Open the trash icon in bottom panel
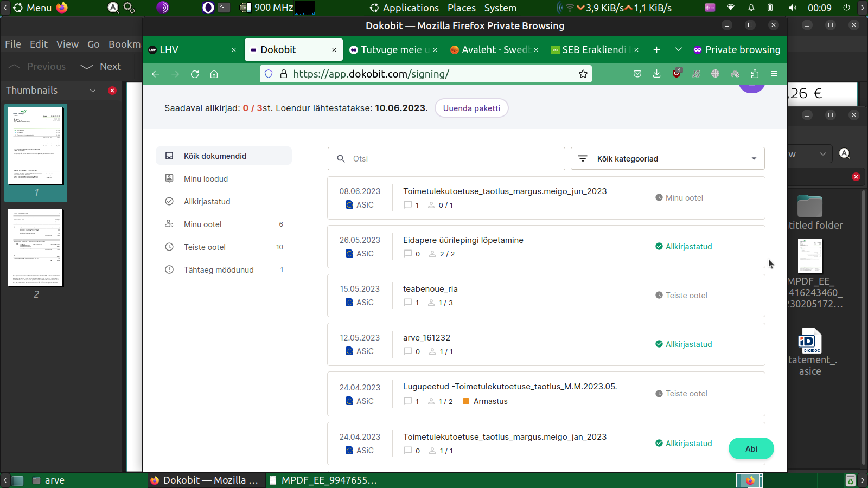This screenshot has width=868, height=488. (851, 480)
